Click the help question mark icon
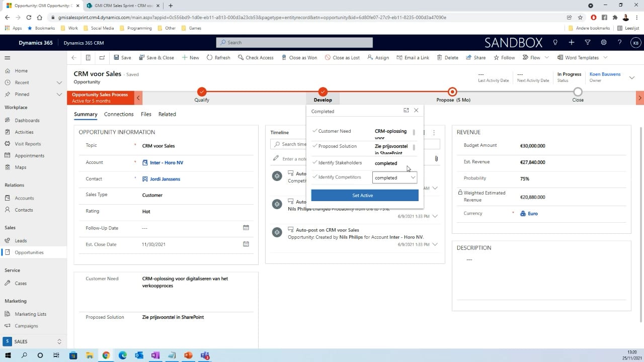The image size is (644, 362). coord(620,43)
